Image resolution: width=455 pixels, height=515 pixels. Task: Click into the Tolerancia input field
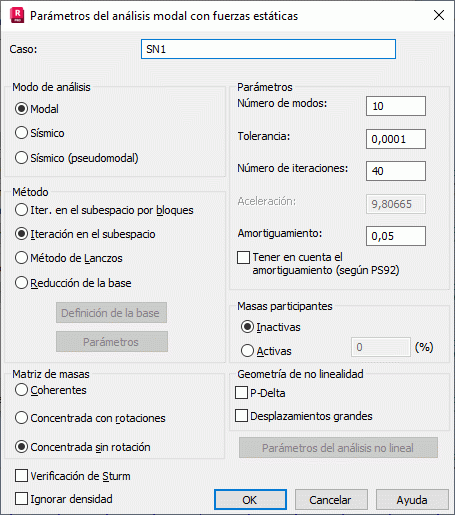396,139
